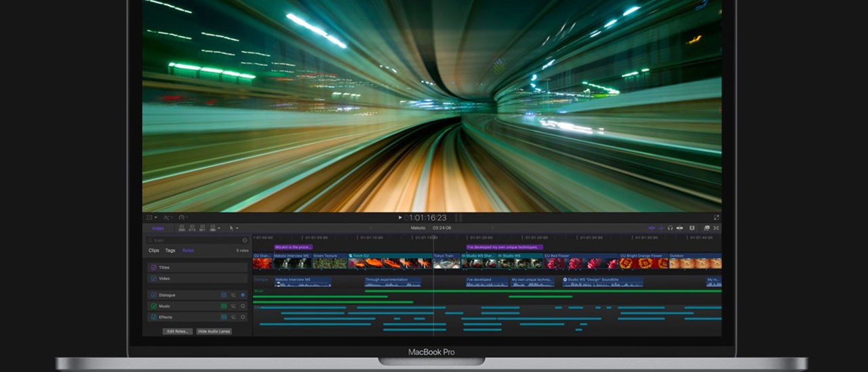The height and width of the screenshot is (372, 868).
Task: Click the overwrite clip edit icon
Action: [x=212, y=228]
